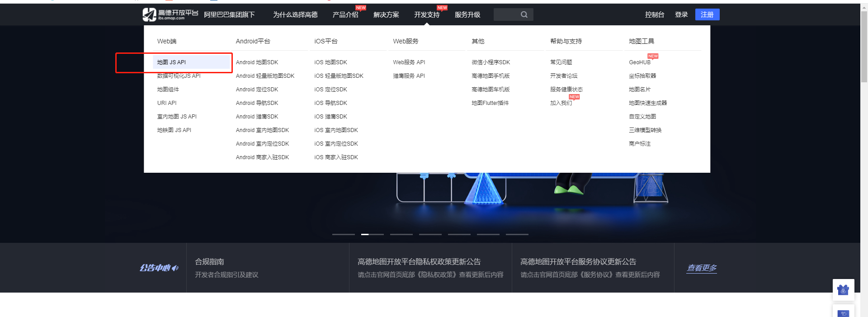Click the blue 注册 button
The height and width of the screenshot is (317, 868).
tap(707, 14)
